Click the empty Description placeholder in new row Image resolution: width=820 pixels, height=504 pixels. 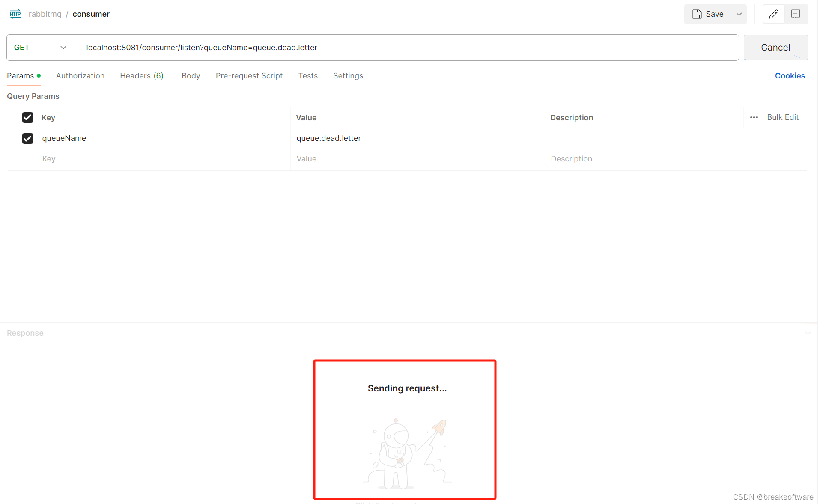pos(676,159)
